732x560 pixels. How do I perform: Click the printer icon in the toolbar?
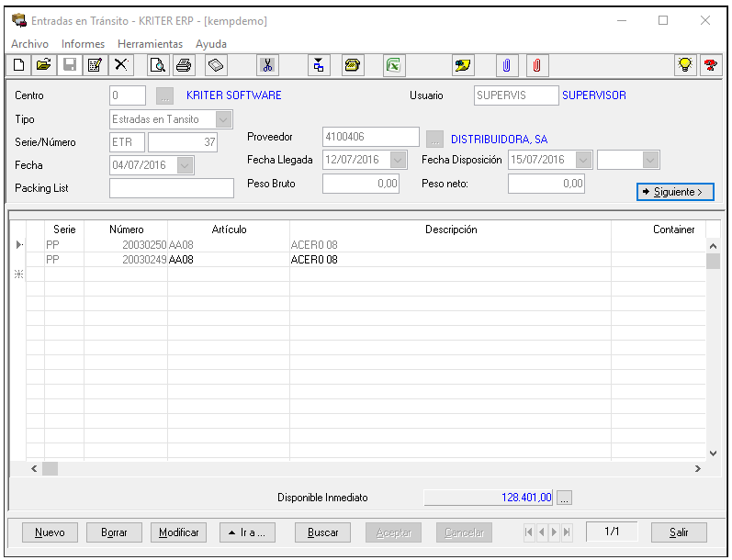coord(184,65)
